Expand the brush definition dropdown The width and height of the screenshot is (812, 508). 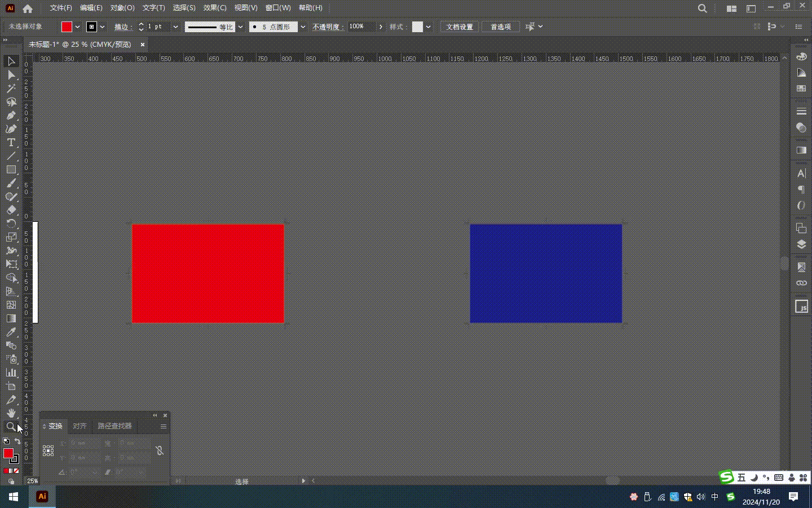tap(303, 27)
